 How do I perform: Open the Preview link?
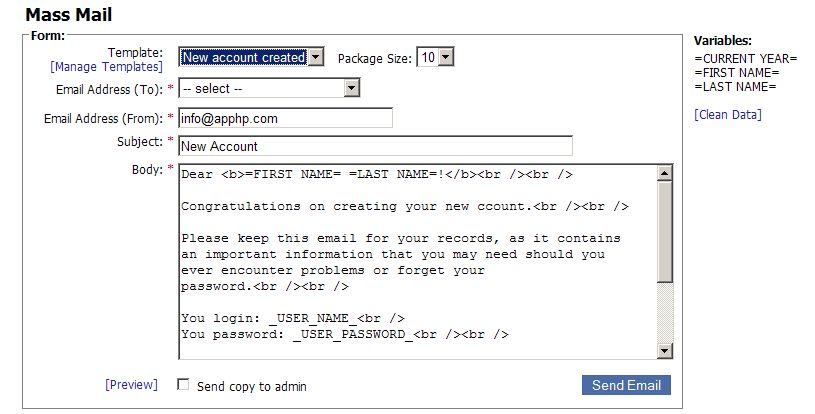point(131,385)
